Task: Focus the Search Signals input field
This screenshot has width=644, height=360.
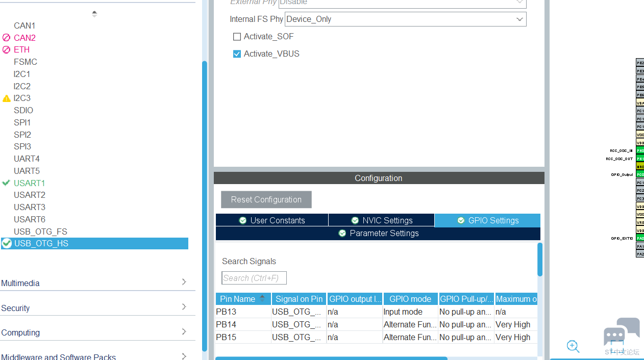Action: 254,278
